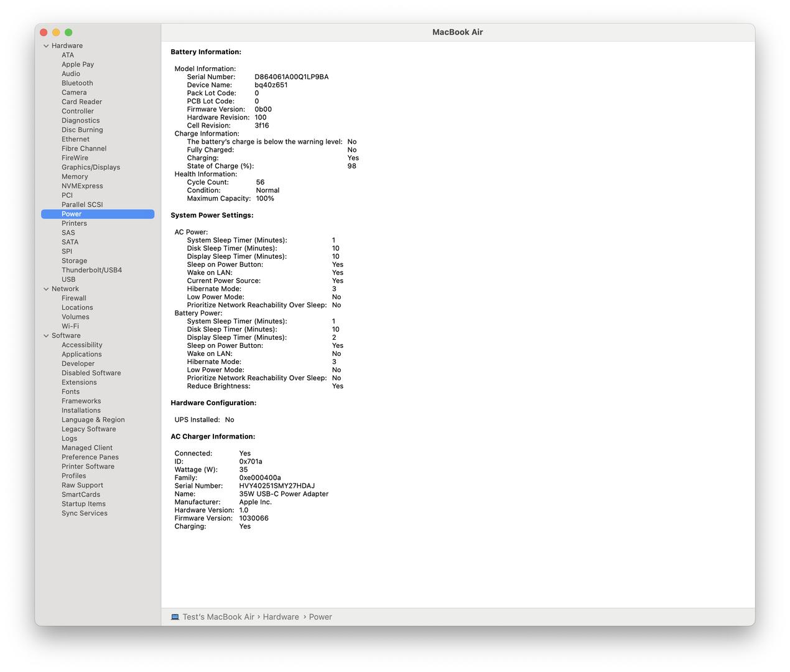
Task: Click Power in the bottom path bar
Action: click(x=320, y=617)
